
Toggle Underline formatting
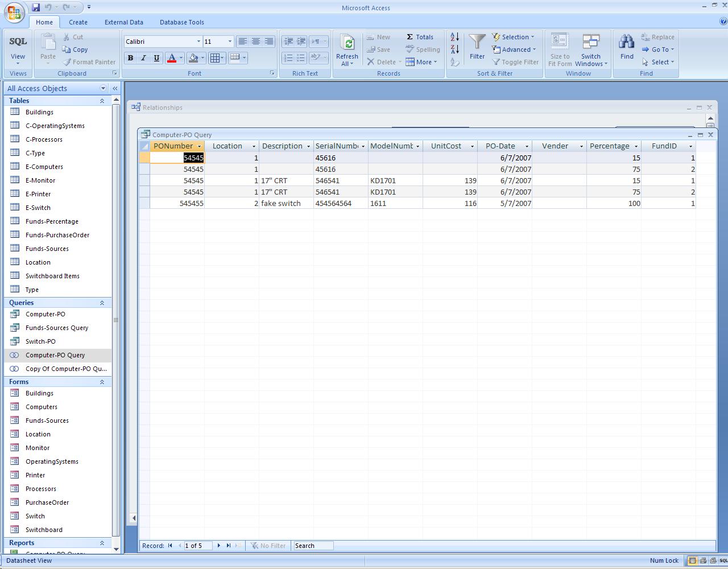point(156,57)
